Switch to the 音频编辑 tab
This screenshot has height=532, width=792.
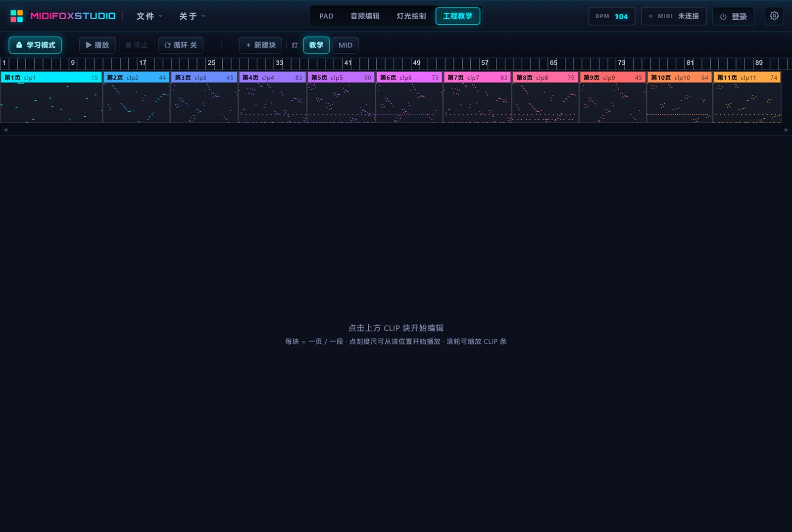pos(365,16)
